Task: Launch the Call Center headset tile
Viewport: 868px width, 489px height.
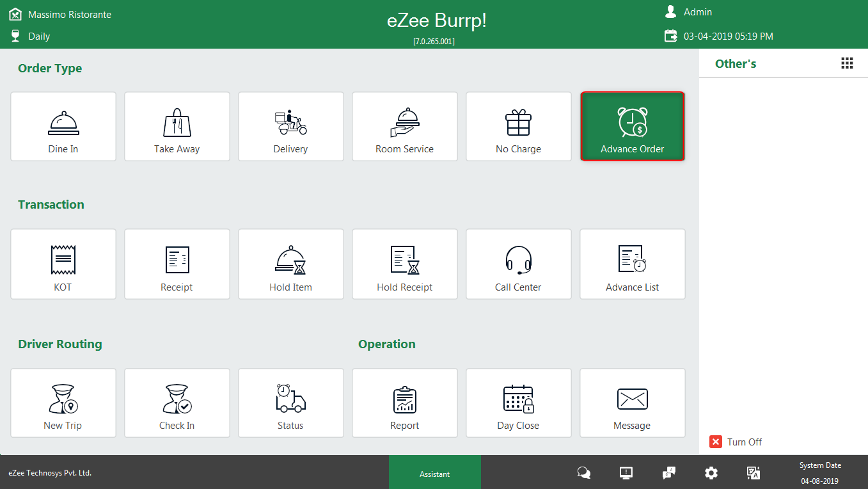Action: click(519, 264)
